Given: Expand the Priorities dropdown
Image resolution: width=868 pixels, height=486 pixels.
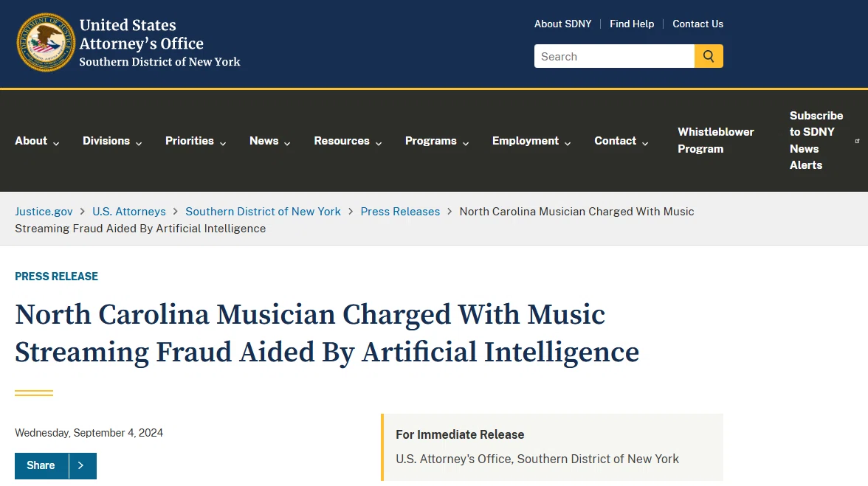Looking at the screenshot, I should 196,141.
